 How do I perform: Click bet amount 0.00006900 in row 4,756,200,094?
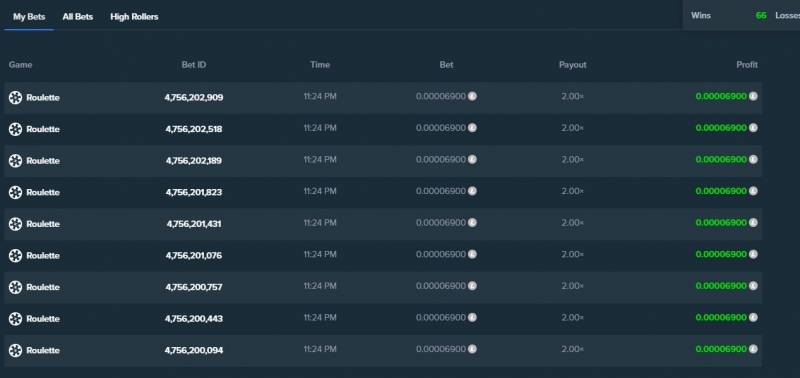coord(441,349)
